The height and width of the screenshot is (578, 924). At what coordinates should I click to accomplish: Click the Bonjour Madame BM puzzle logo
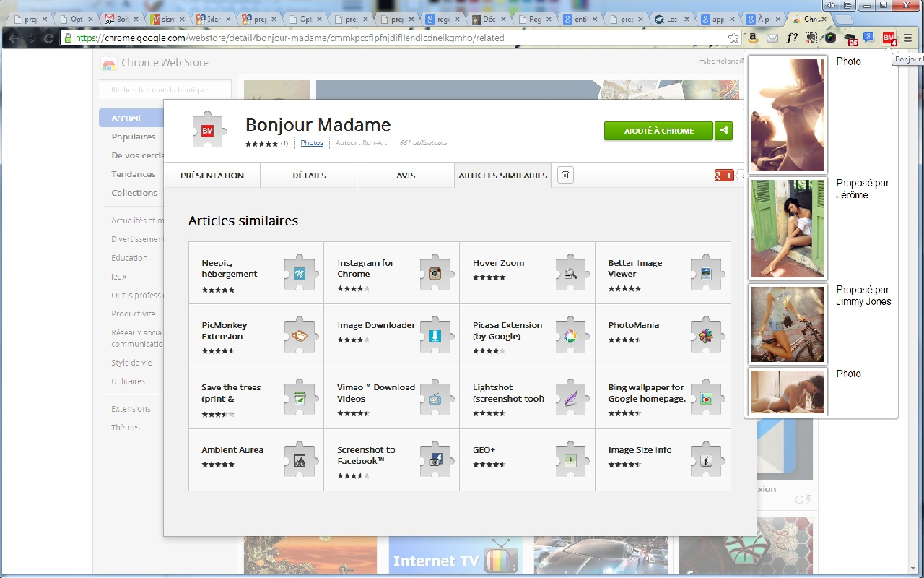(208, 131)
